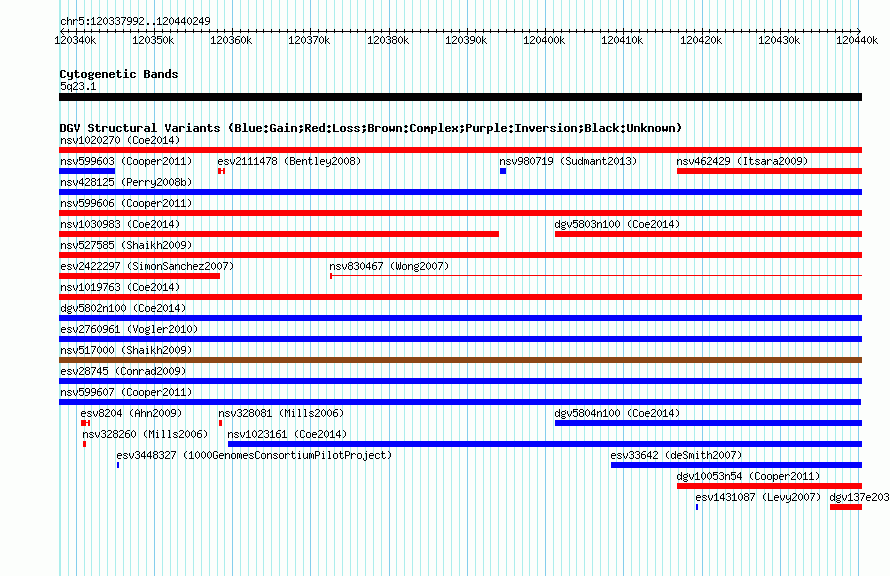
Task: Open nsv517000 (Shaikh2009) label
Action: pyautogui.click(x=126, y=350)
